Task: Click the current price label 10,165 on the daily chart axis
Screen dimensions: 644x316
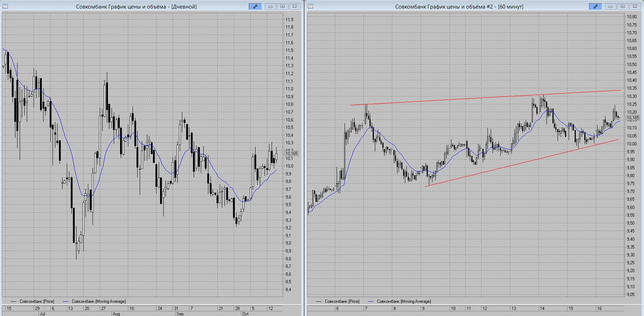Action: click(292, 154)
